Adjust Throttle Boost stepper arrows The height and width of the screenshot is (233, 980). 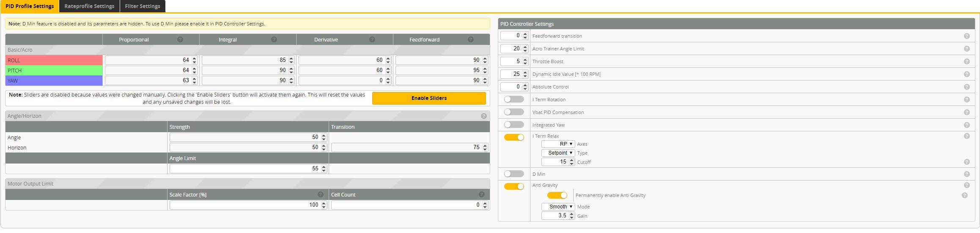pos(525,61)
